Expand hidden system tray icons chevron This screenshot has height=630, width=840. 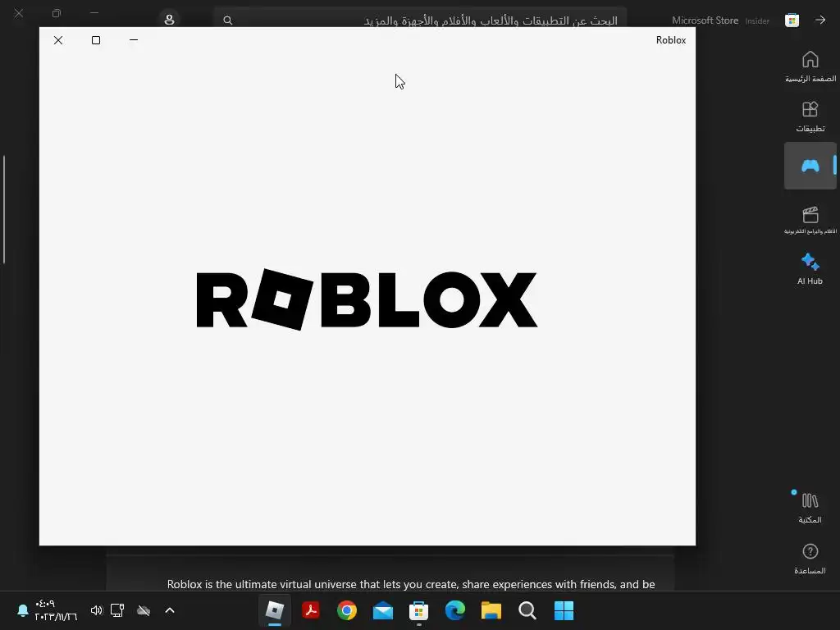[170, 610]
